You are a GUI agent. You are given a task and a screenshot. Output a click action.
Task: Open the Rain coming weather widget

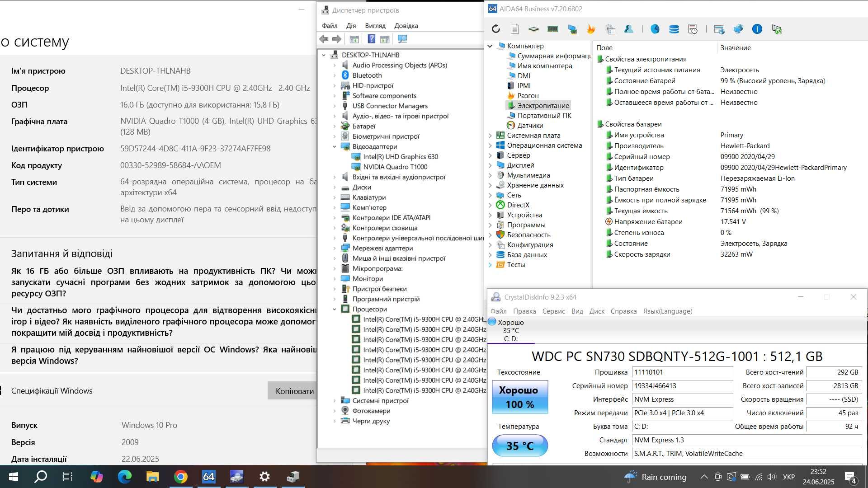(655, 477)
